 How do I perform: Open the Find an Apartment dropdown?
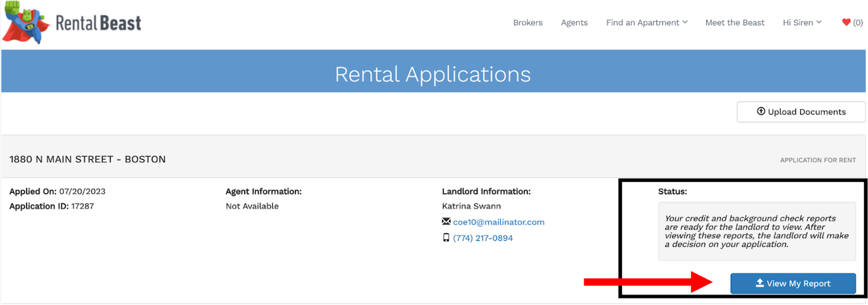click(646, 22)
